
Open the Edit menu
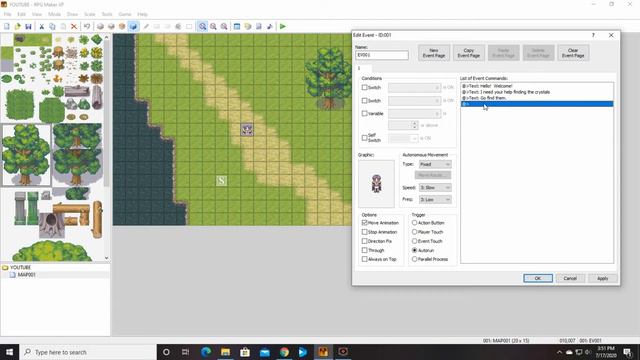tap(22, 14)
